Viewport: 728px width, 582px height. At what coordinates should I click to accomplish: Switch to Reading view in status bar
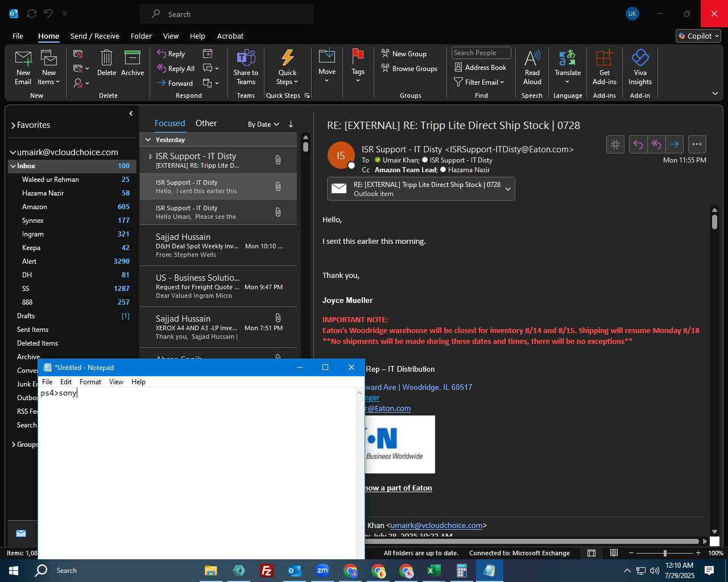pos(614,553)
